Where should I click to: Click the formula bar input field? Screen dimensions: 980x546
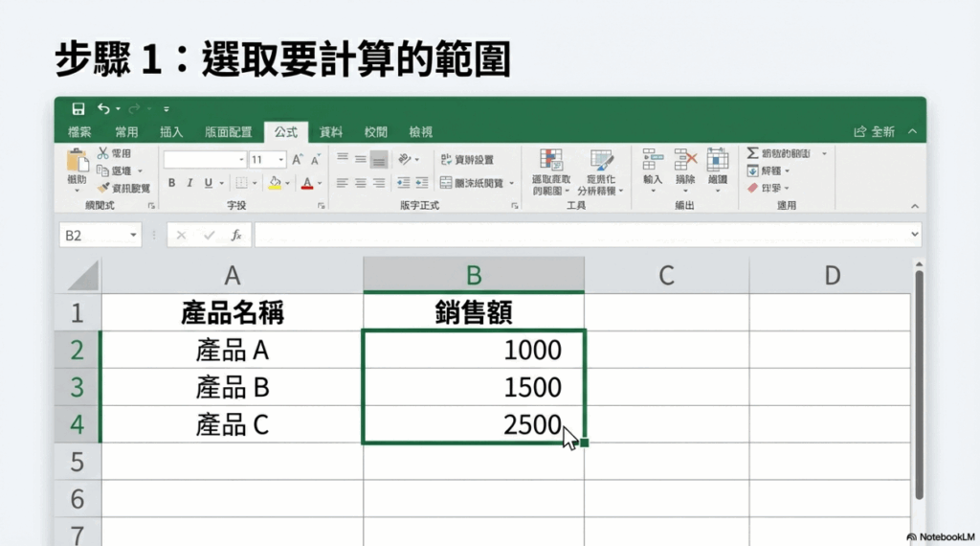click(x=588, y=235)
